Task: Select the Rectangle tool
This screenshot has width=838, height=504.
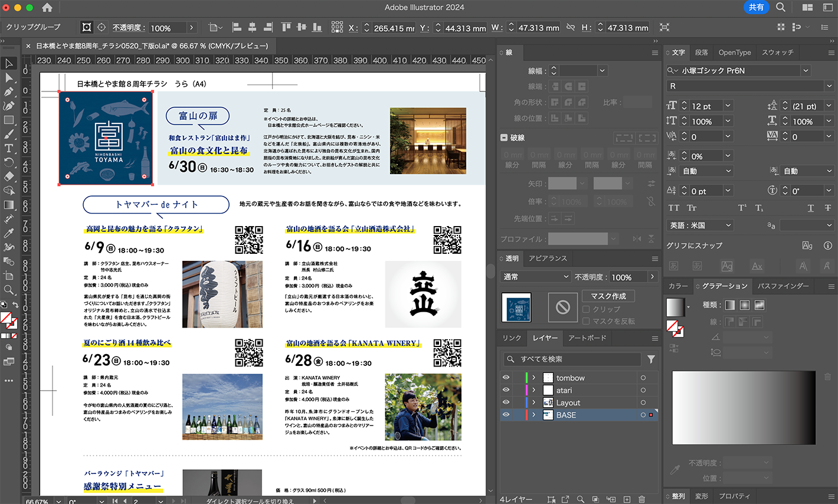Action: tap(9, 120)
